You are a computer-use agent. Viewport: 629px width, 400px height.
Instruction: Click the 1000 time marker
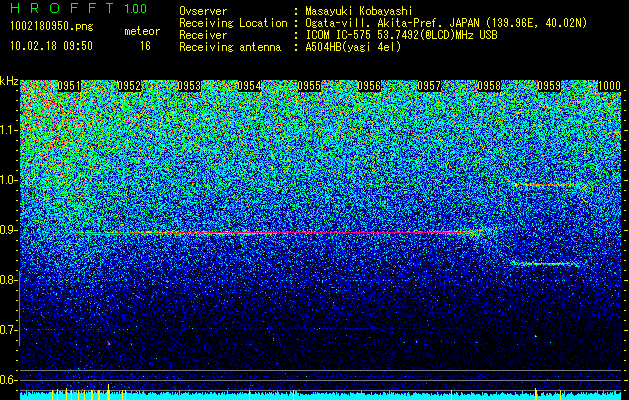609,86
